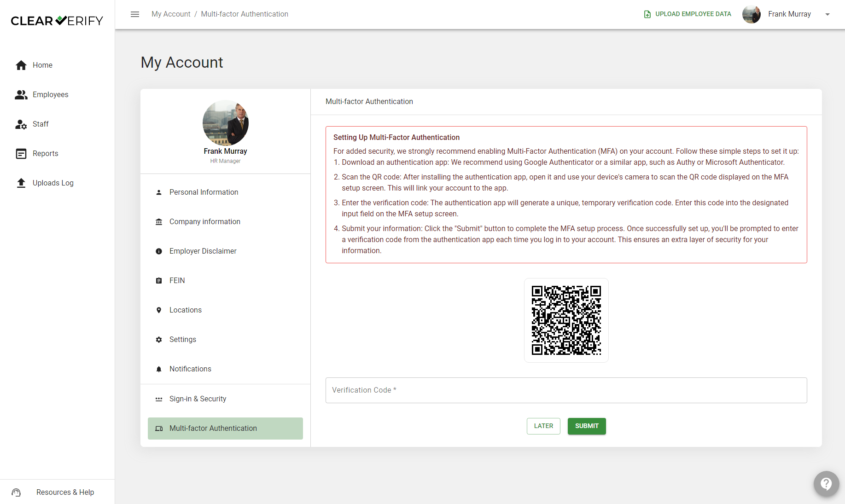Click the Multi-factor Authentication devices icon
Image resolution: width=845 pixels, height=504 pixels.
tap(159, 429)
